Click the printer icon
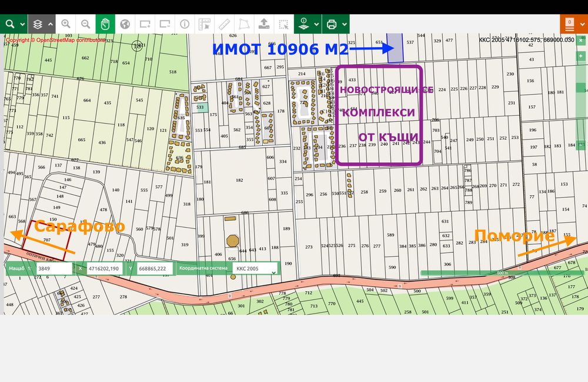The height and width of the screenshot is (382, 588). click(332, 24)
